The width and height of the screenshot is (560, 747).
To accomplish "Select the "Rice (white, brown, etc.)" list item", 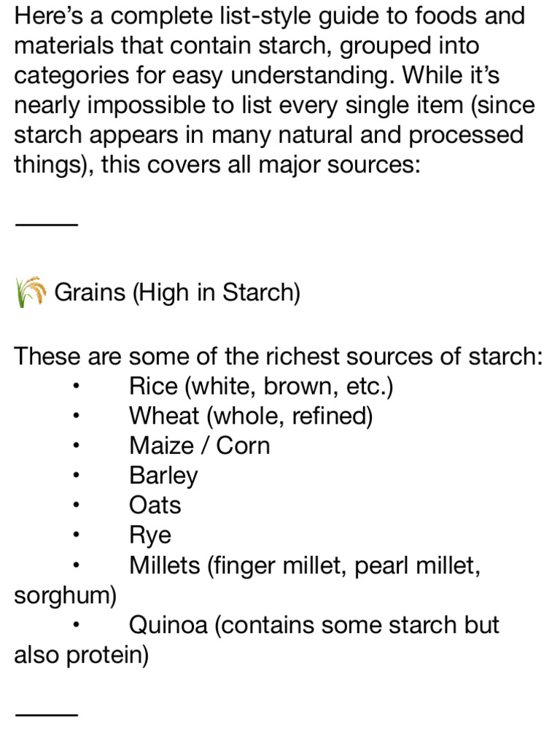I will pyautogui.click(x=261, y=386).
